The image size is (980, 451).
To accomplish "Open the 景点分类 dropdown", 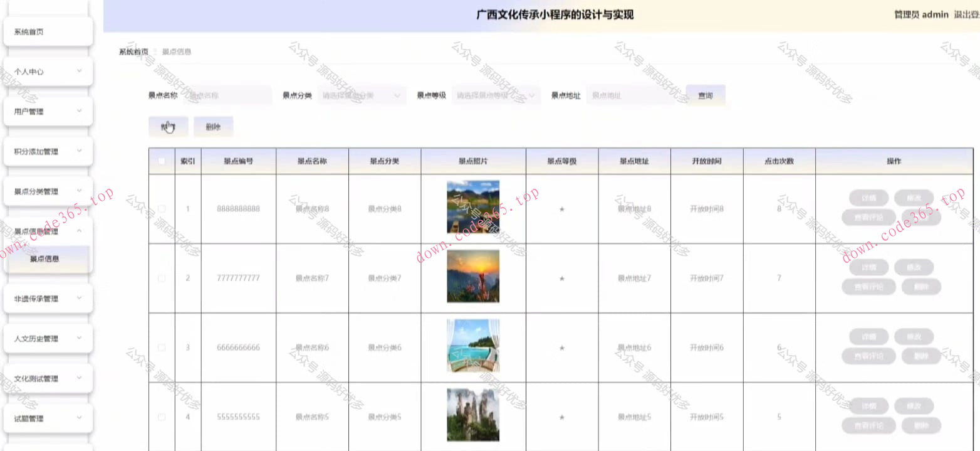I will 362,95.
